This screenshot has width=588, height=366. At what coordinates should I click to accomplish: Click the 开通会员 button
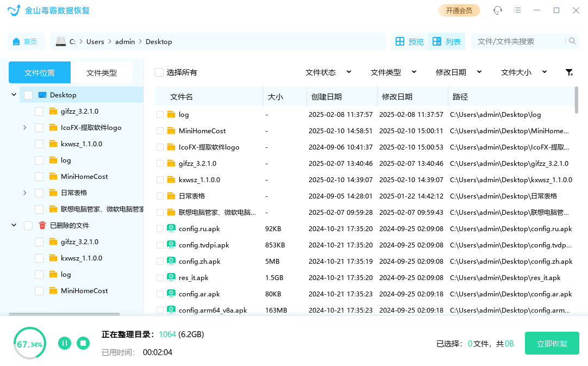(459, 10)
